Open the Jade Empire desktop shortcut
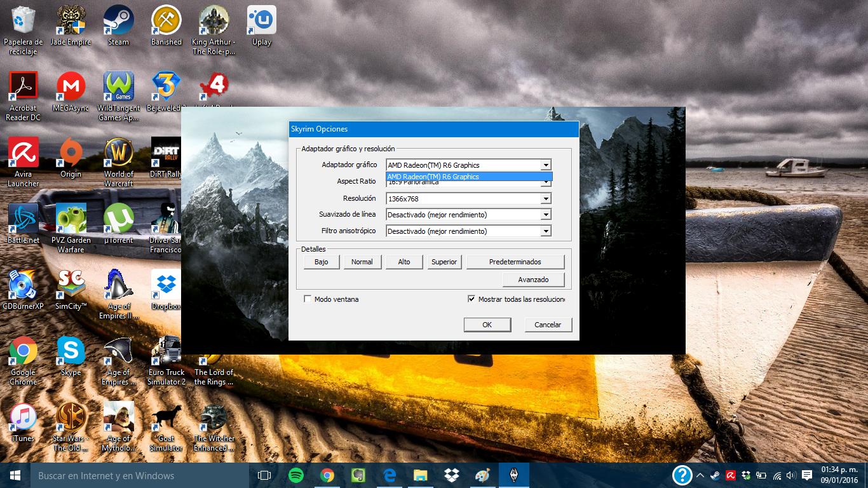The height and width of the screenshot is (488, 868). (71, 25)
